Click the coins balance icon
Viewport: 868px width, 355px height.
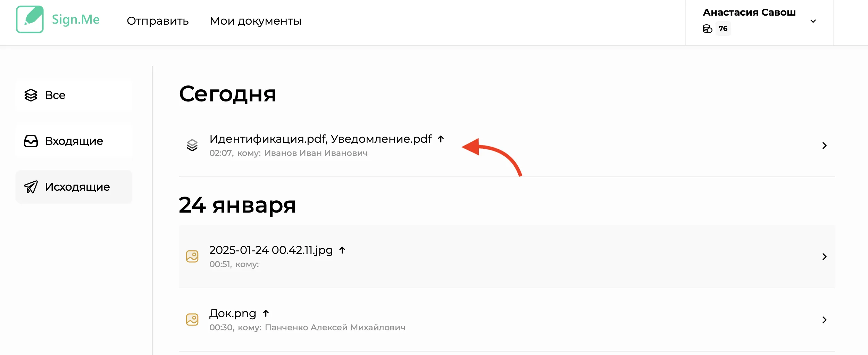(x=707, y=28)
